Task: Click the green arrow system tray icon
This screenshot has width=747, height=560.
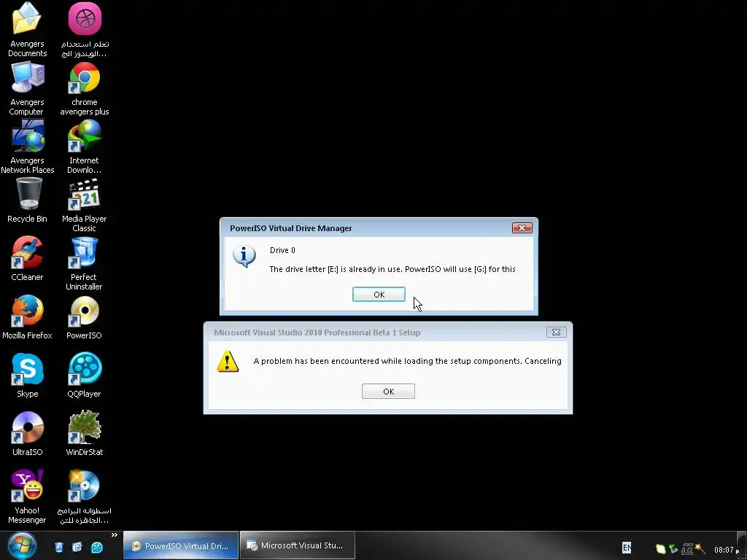Action: [x=673, y=549]
